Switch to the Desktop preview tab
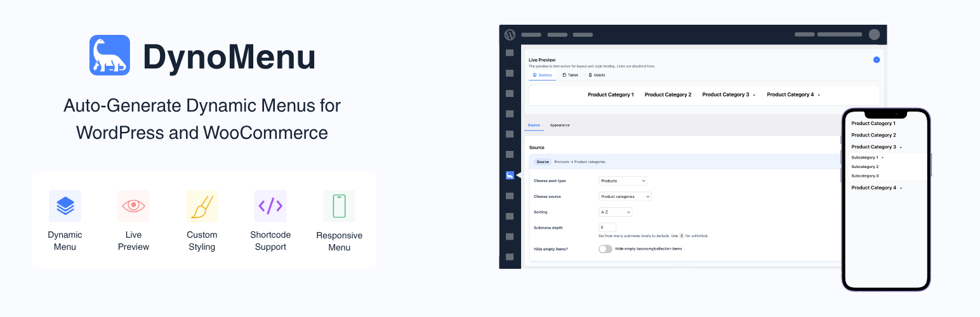This screenshot has height=317, width=980. click(543, 75)
